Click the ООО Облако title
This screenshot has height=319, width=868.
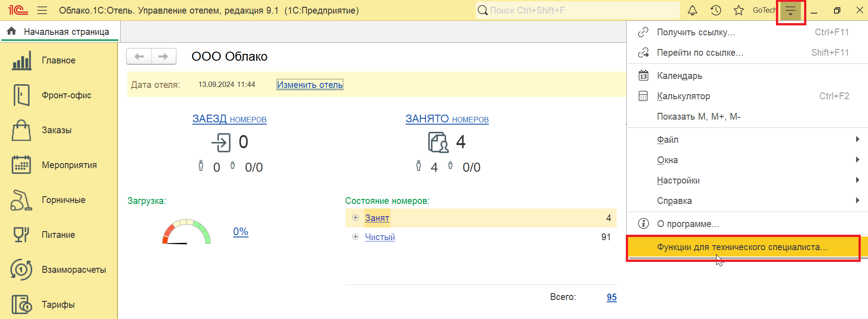pyautogui.click(x=229, y=57)
